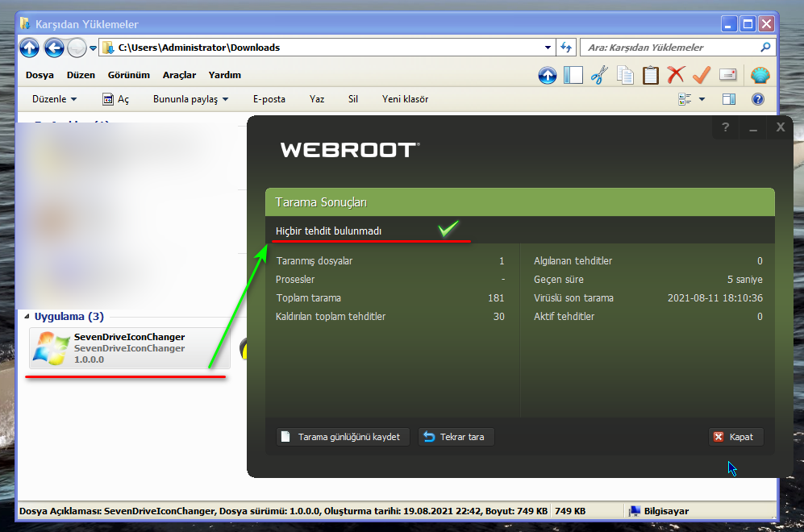Refresh the Downloads folder view

pyautogui.click(x=566, y=48)
